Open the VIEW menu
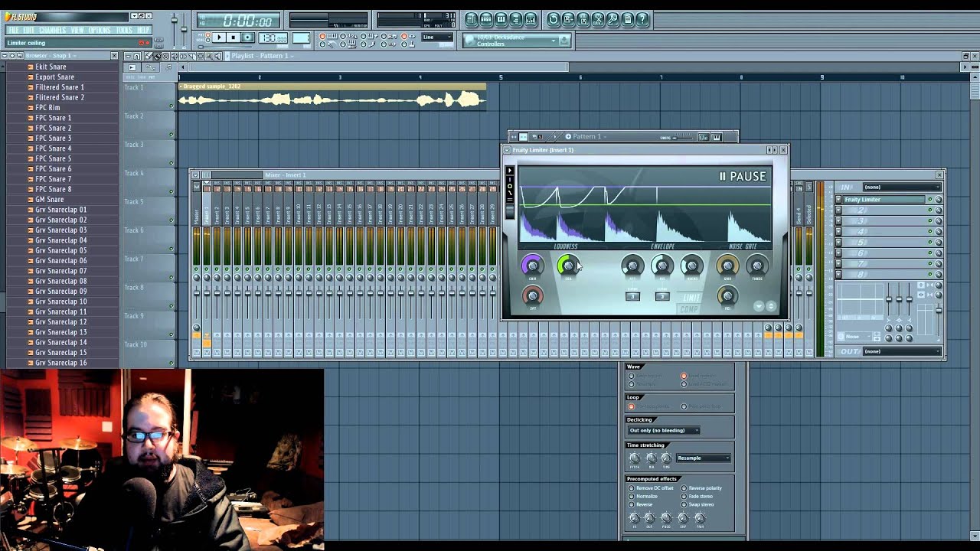Image resolution: width=980 pixels, height=551 pixels. click(77, 31)
